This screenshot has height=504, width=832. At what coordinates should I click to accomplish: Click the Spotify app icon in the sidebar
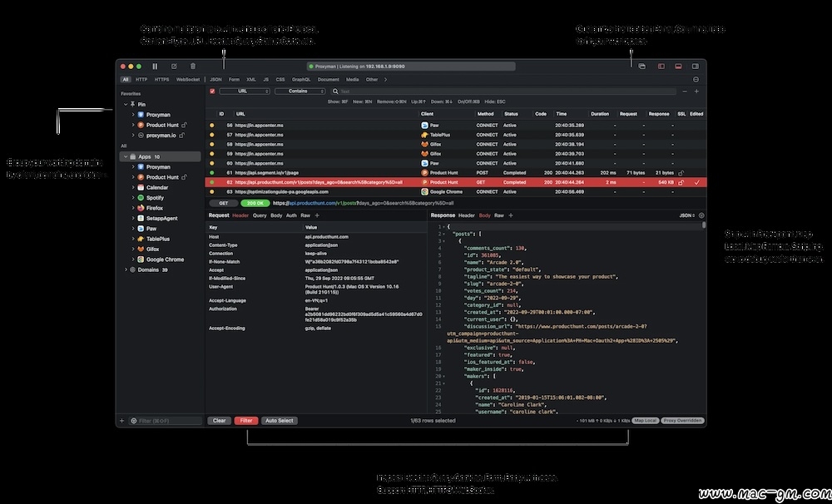pos(141,197)
